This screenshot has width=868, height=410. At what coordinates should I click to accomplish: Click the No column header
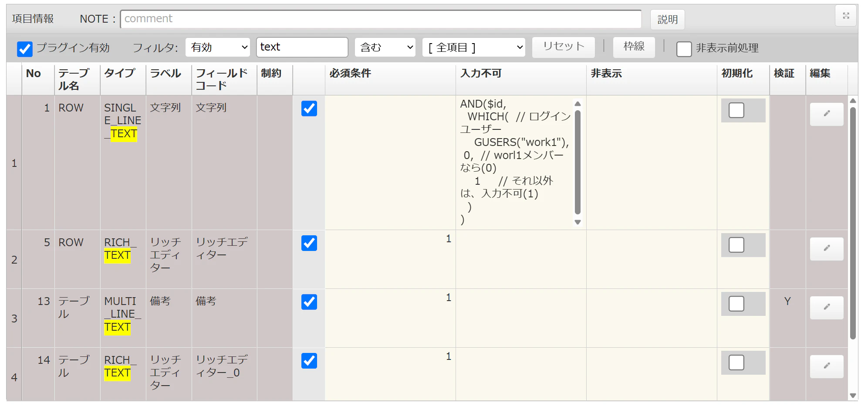point(38,79)
